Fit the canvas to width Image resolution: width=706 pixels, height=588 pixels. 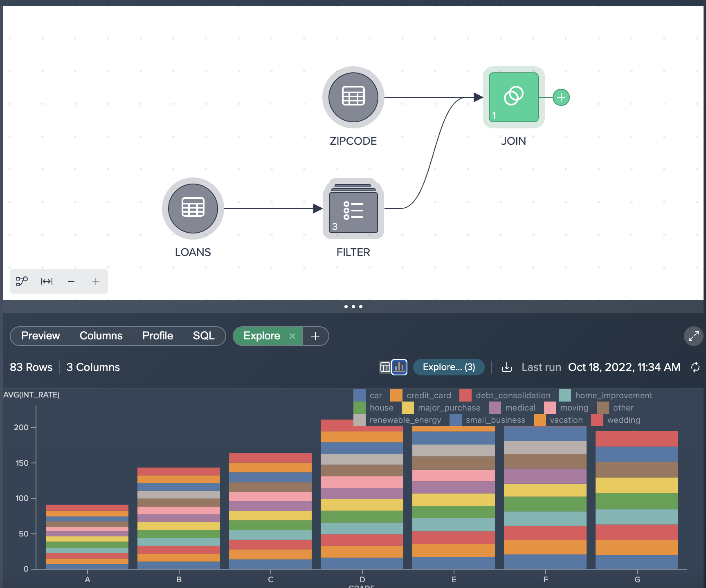47,281
